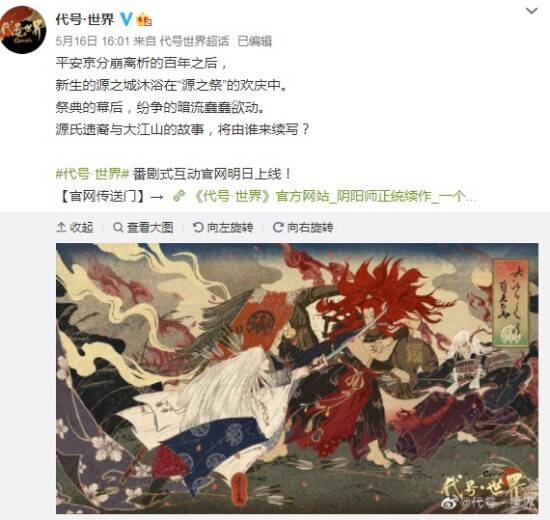The height and width of the screenshot is (520, 550).
Task: Open the 代号世界超话 source link
Action: pyautogui.click(x=194, y=41)
